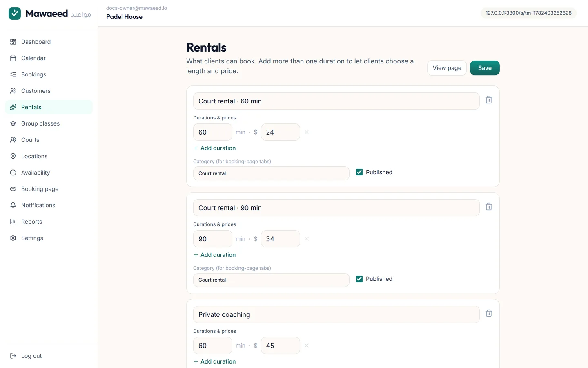Click the Dashboard grid icon
Image resolution: width=588 pixels, height=368 pixels.
pos(13,42)
